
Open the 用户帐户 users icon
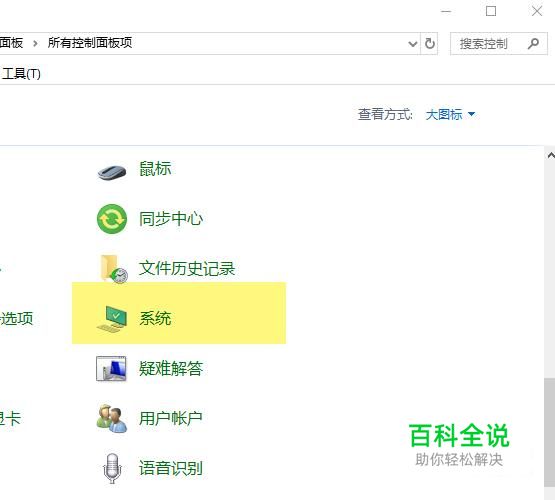(x=112, y=419)
